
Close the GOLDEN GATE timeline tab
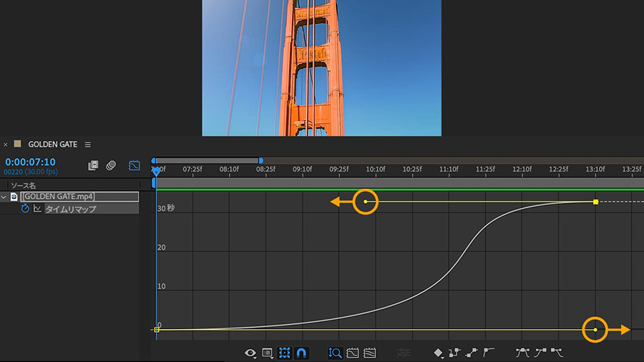click(x=5, y=145)
